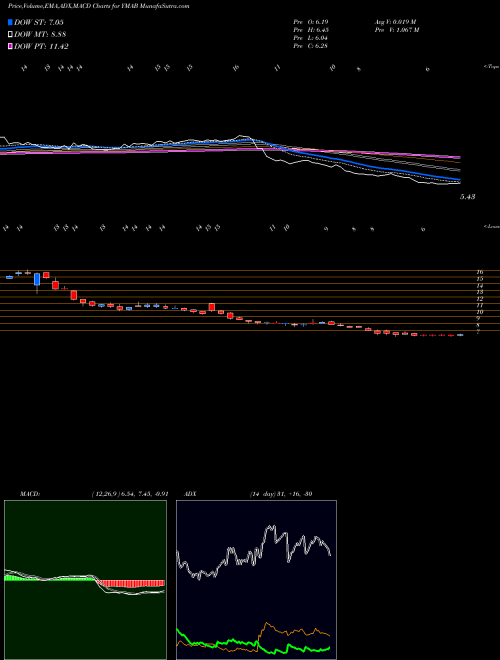Click the red MACD histogram bars

[131, 583]
